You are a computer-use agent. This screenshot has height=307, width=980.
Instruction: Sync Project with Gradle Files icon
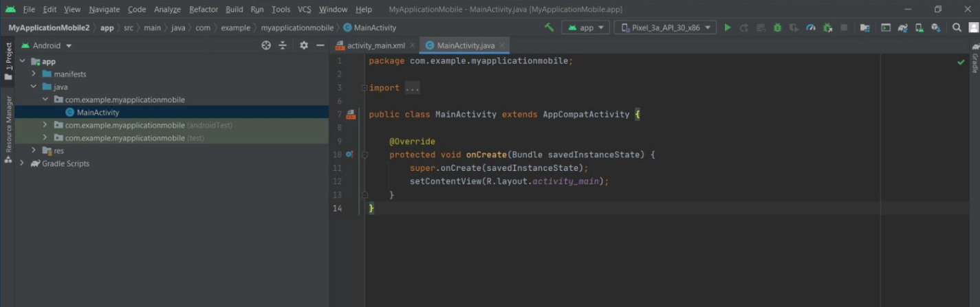point(902,27)
